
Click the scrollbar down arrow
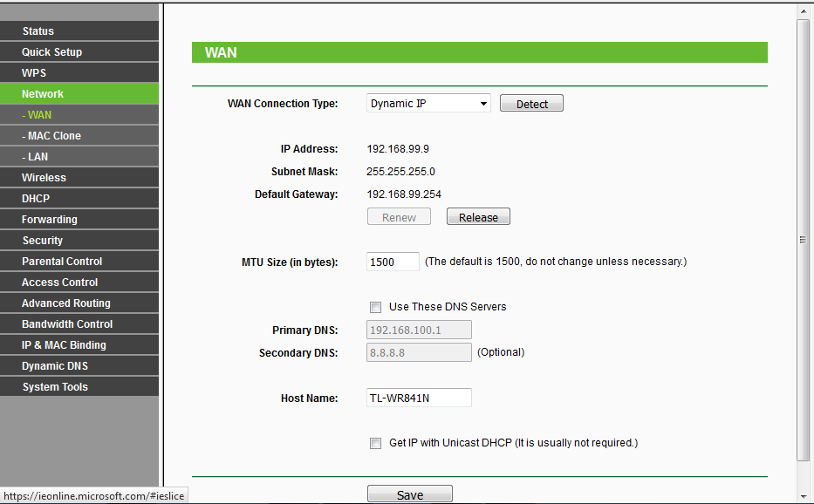click(804, 496)
